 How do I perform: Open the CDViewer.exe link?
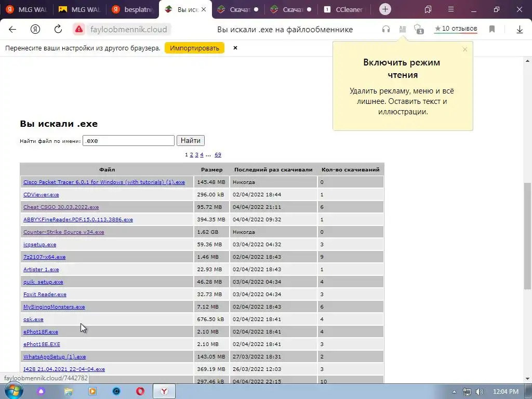(x=41, y=195)
